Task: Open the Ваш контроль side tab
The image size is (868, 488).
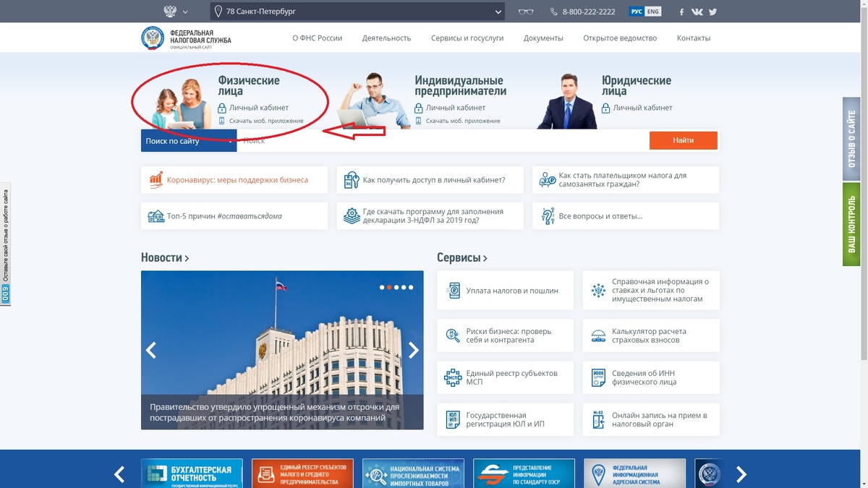Action: (x=851, y=224)
